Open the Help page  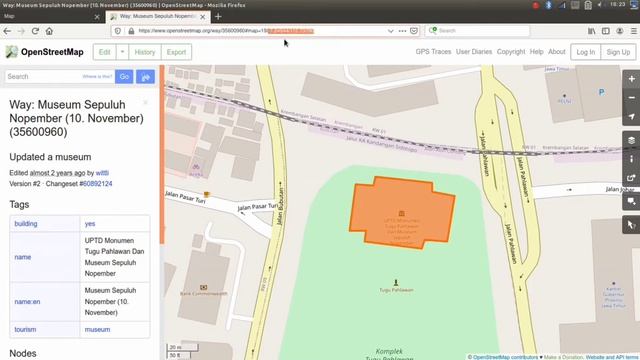point(536,52)
